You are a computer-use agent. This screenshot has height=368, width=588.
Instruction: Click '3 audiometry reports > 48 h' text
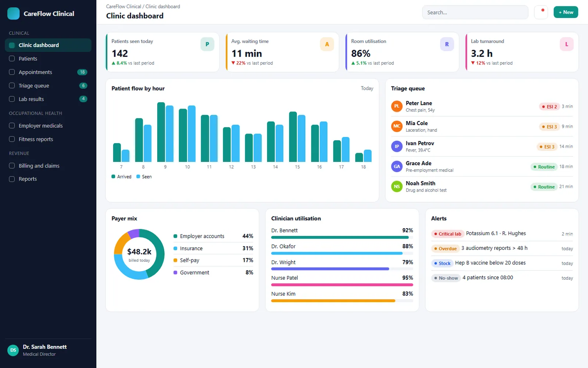click(x=494, y=248)
